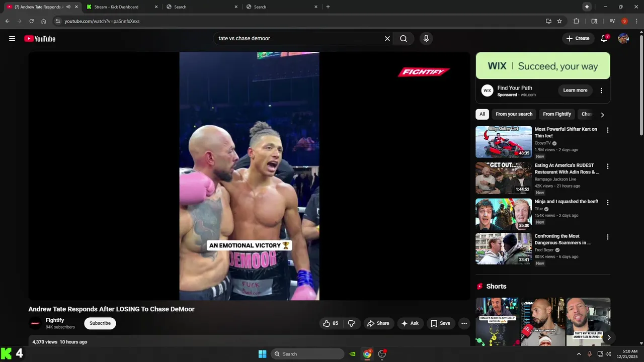
Task: Open YouTube notifications bell
Action: (604, 39)
